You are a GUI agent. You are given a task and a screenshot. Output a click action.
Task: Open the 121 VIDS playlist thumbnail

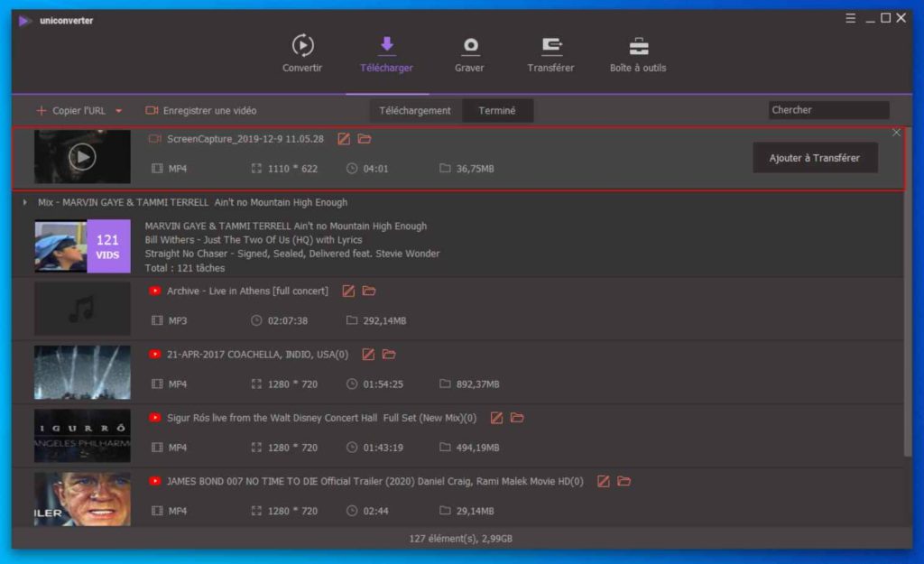(x=82, y=245)
